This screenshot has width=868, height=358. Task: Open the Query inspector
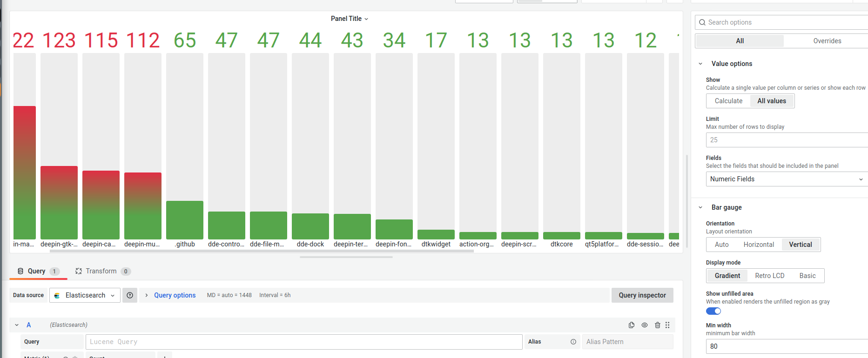[x=642, y=295]
